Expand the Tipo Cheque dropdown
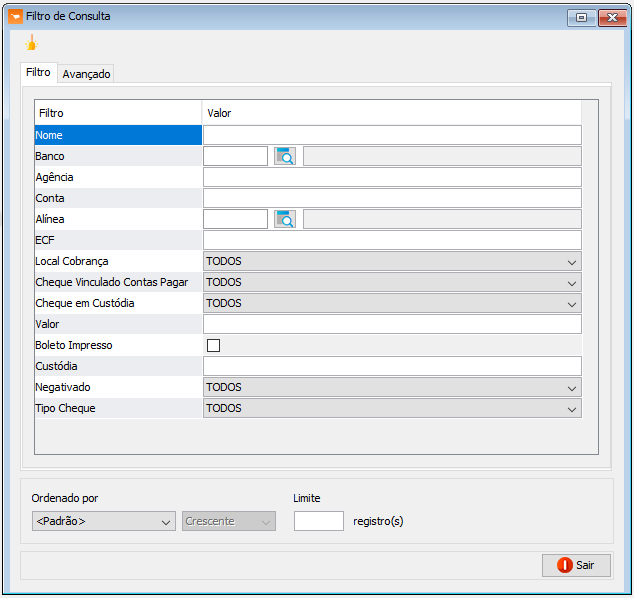Viewport: 634px width, 598px height. click(x=571, y=409)
